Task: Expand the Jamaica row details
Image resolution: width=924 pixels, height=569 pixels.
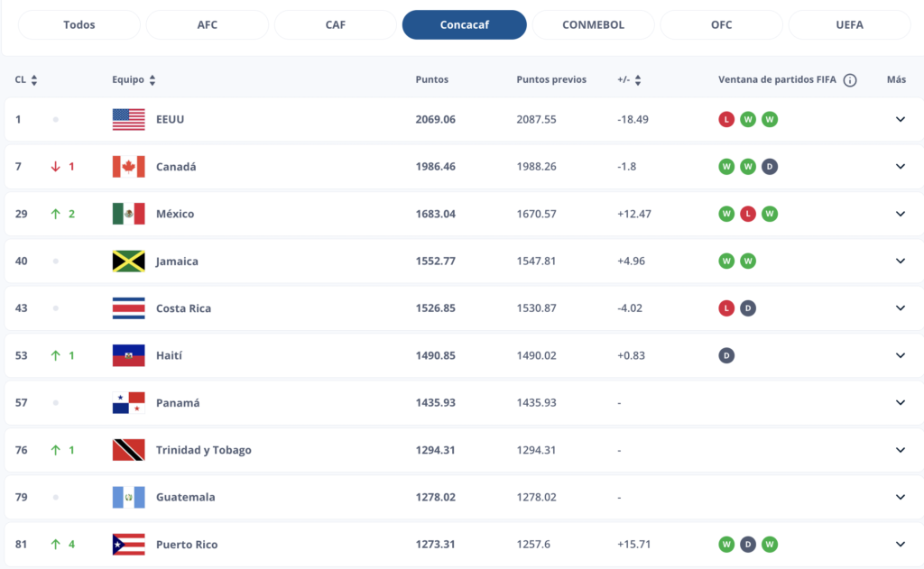Action: pyautogui.click(x=901, y=261)
